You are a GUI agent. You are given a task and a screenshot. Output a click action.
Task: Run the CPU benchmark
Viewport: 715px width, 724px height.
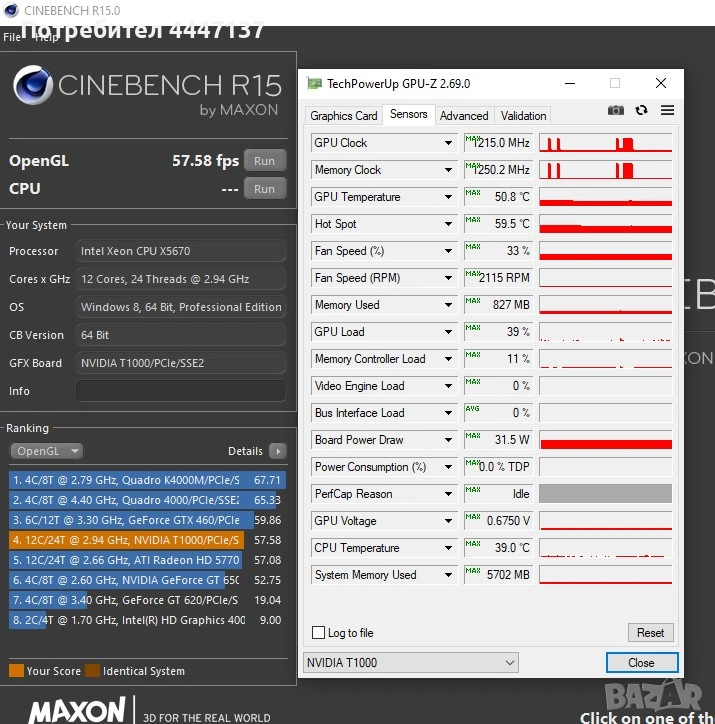[264, 188]
